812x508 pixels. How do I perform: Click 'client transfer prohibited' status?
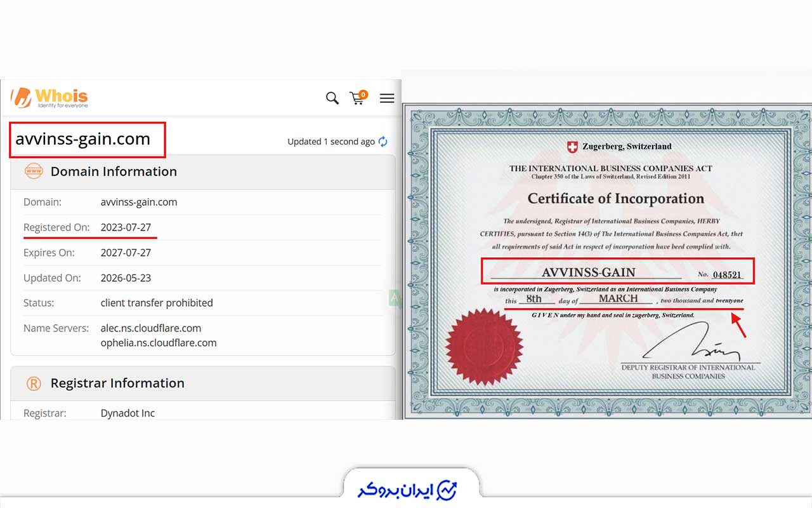coord(157,303)
